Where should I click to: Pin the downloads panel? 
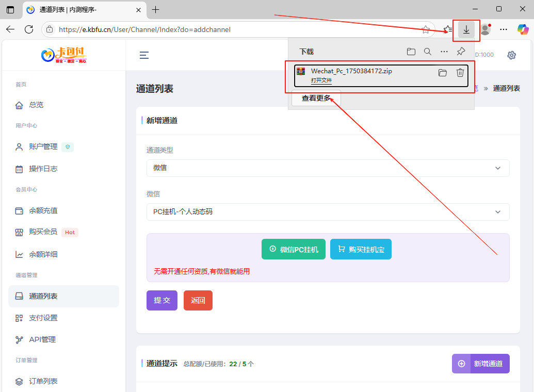coord(460,51)
